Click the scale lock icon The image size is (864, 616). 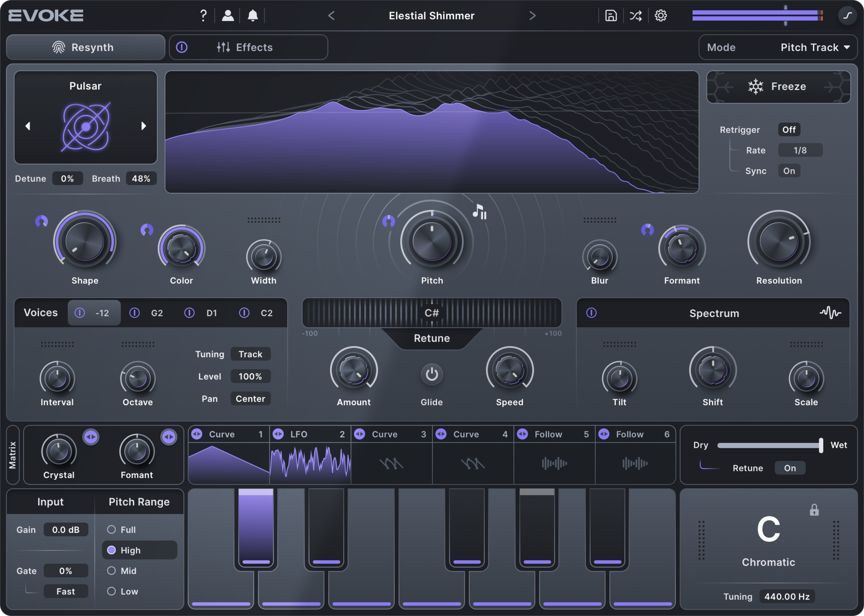point(814,510)
